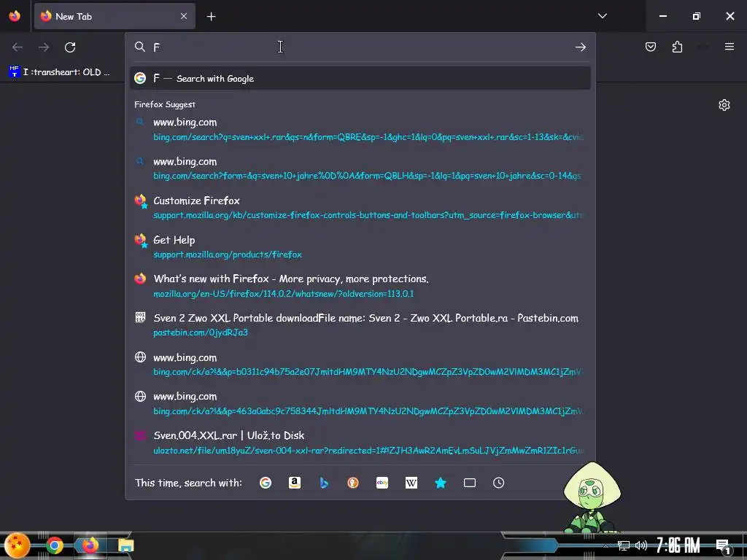
Task: Select the New Tab tab
Action: [115, 16]
